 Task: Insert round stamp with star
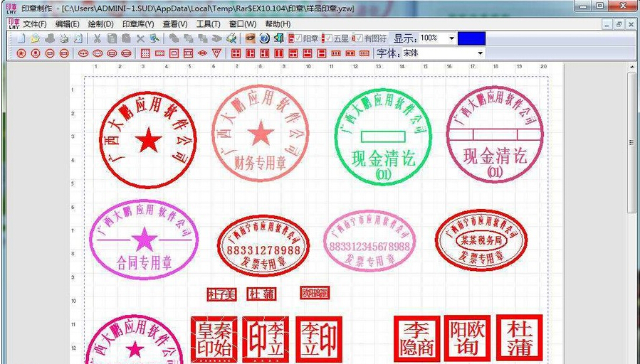coord(21,53)
